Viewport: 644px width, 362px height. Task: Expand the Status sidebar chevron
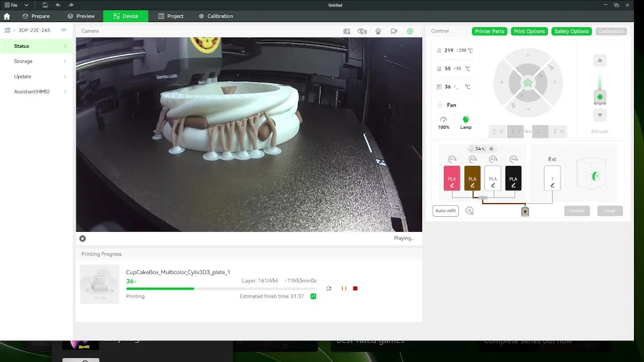[65, 46]
